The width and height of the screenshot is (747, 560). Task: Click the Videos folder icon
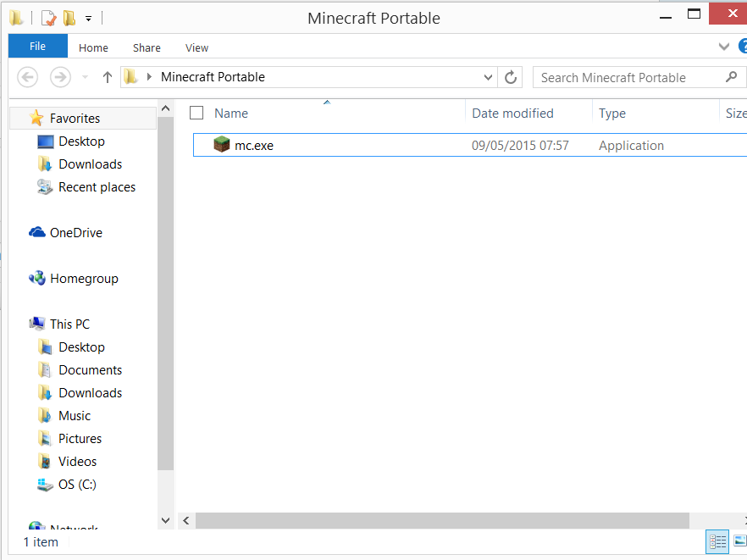point(45,462)
